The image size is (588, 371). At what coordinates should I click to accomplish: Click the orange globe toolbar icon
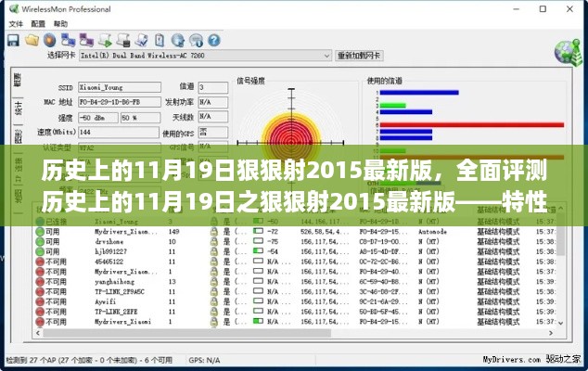point(49,40)
